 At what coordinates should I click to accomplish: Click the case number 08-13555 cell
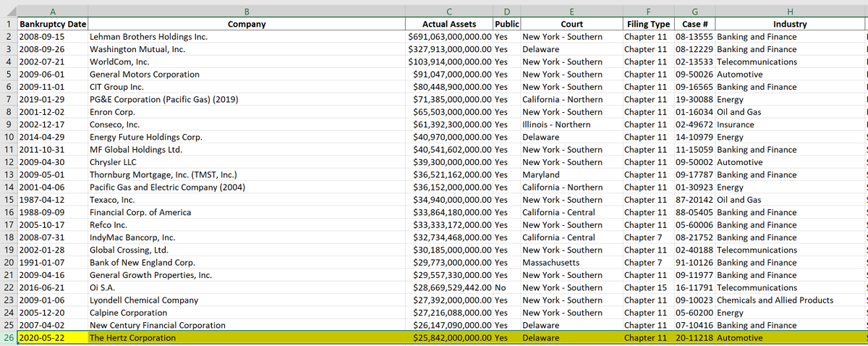point(694,36)
